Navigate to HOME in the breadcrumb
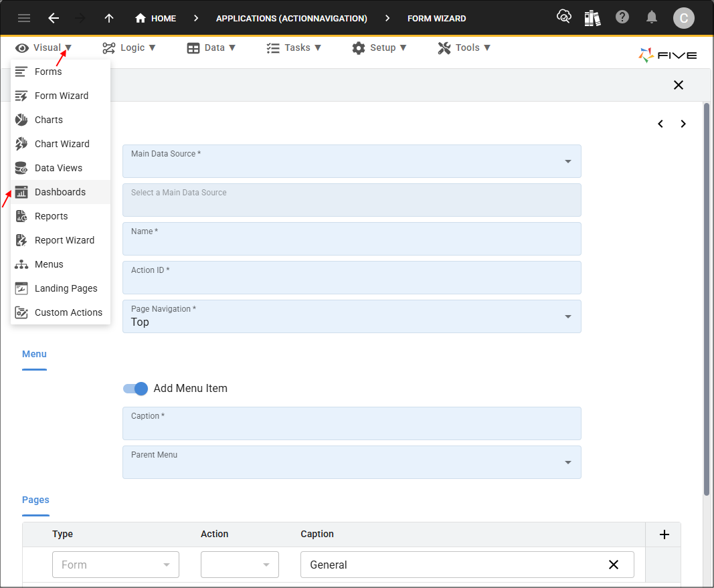Image resolution: width=714 pixels, height=588 pixels. point(156,18)
